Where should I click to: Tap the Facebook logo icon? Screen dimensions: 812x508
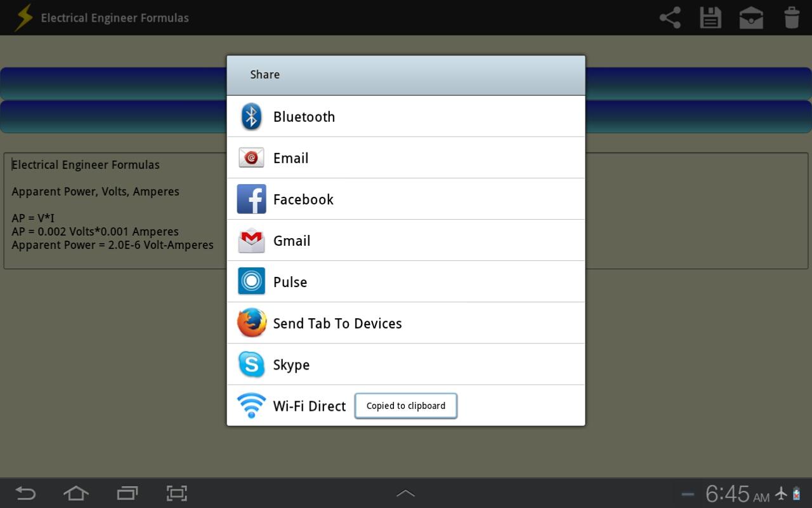tap(251, 199)
